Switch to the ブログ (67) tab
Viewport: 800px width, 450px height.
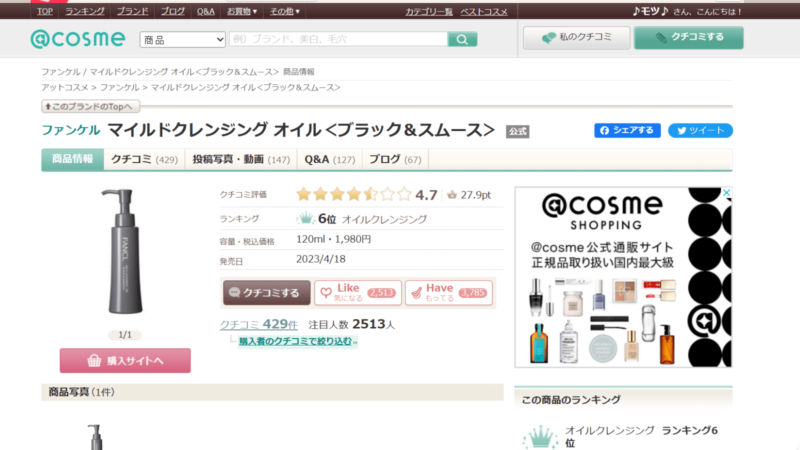coord(395,160)
